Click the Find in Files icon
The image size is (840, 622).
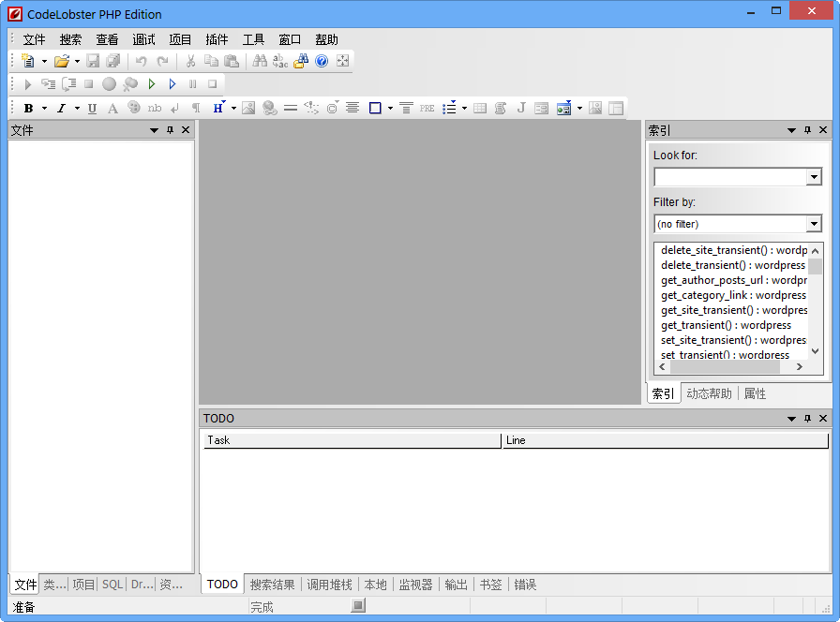click(x=301, y=61)
